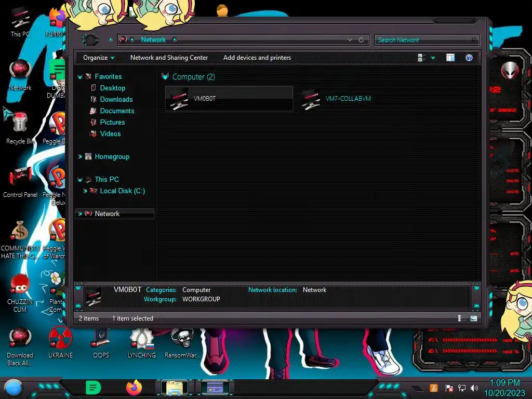
Task: Collapse the Computer (2) group header
Action: coord(165,76)
